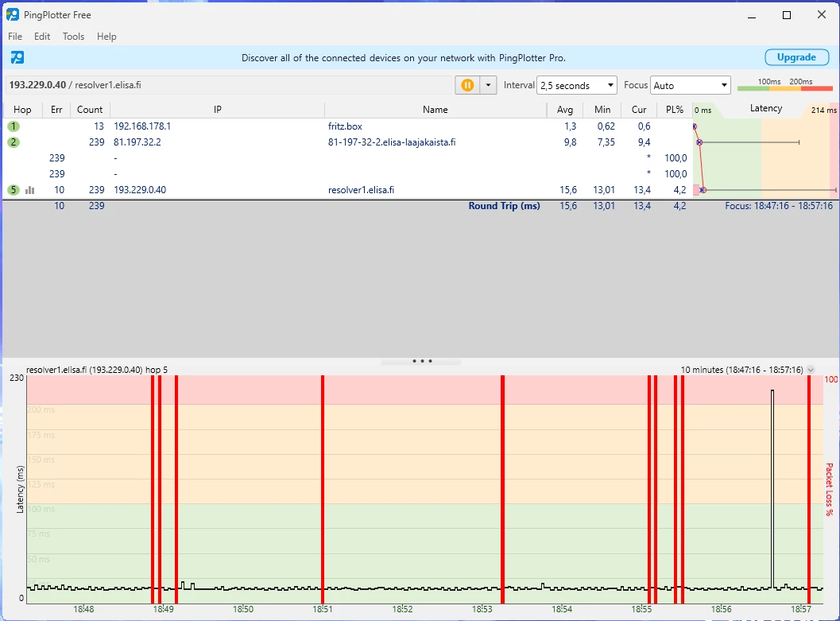Image resolution: width=840 pixels, height=621 pixels.
Task: Select IP 81.197.32.2 cell
Action: (x=137, y=142)
